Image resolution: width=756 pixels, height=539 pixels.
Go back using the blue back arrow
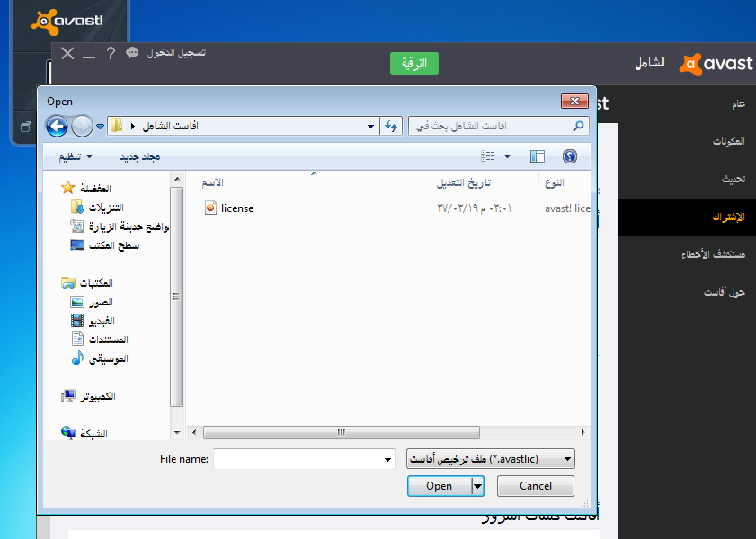57,126
